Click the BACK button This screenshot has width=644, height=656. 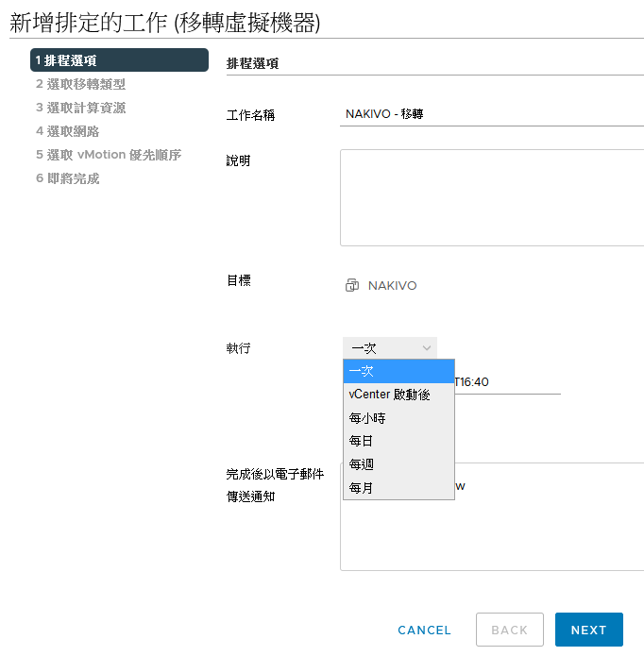click(509, 630)
